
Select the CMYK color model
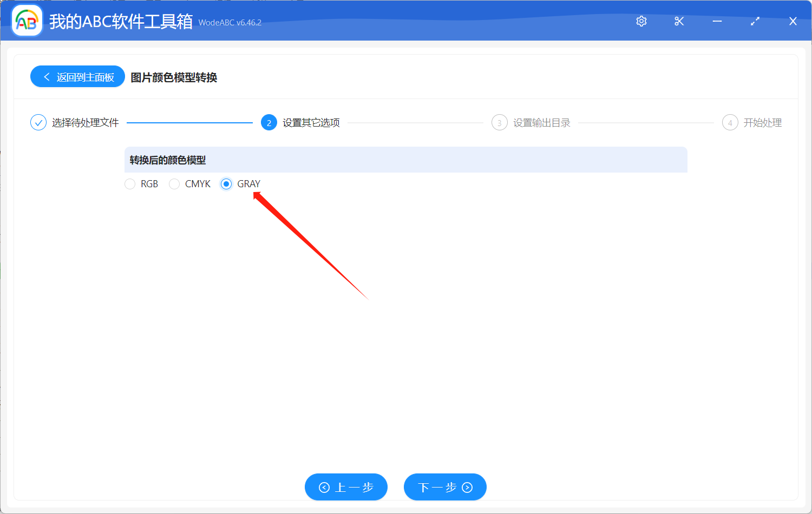point(174,184)
